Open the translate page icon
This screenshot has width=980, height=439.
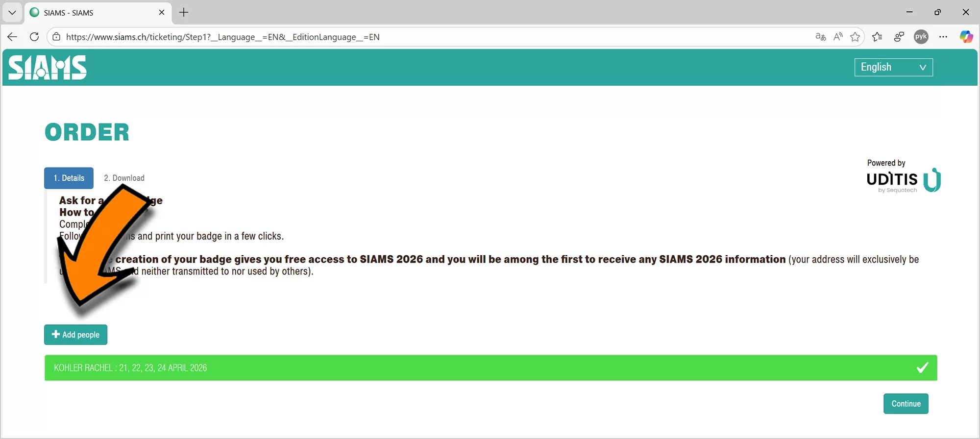tap(820, 37)
